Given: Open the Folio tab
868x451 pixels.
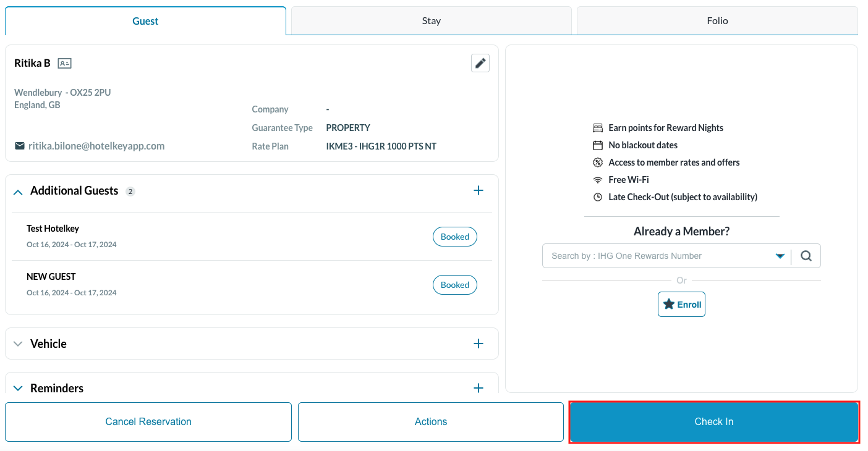Looking at the screenshot, I should pos(717,21).
